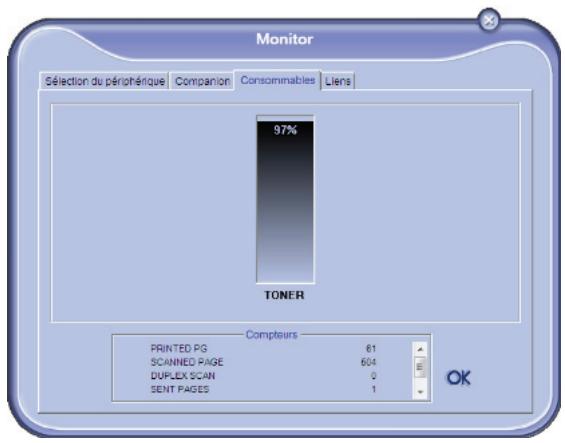565x443 pixels.
Task: Click the printed pages value 81
Action: click(x=371, y=349)
